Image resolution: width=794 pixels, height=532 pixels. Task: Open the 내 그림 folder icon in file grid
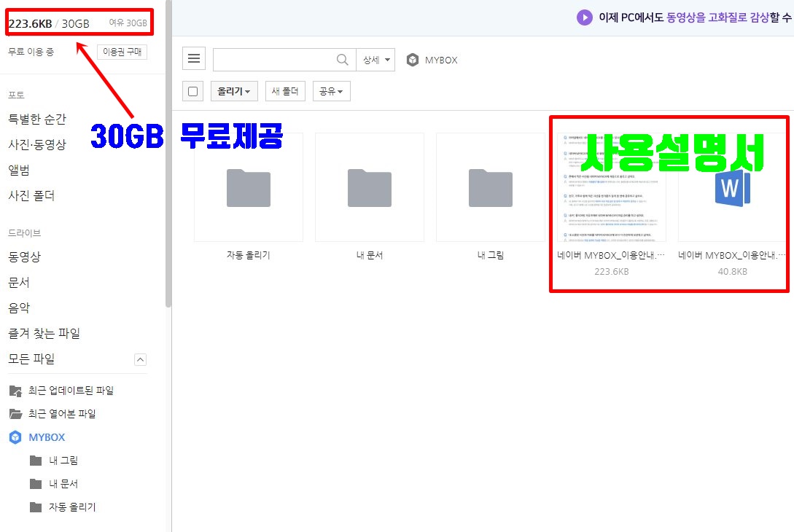490,188
